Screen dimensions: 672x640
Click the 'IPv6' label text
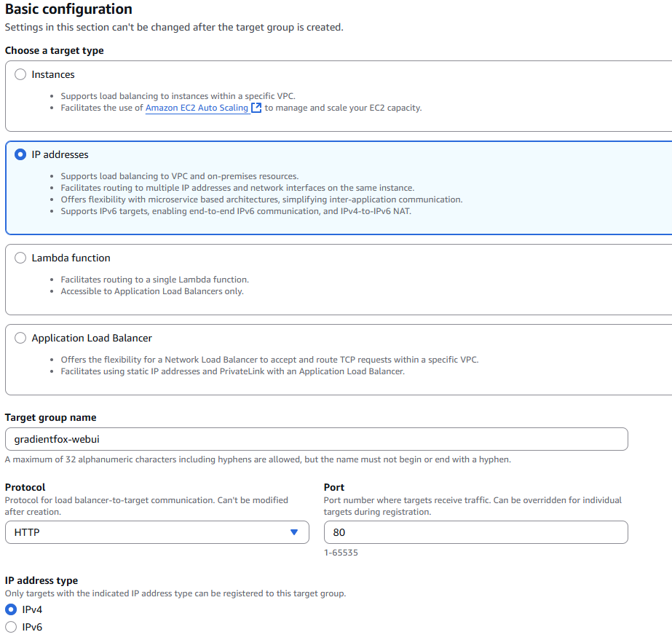[32, 627]
